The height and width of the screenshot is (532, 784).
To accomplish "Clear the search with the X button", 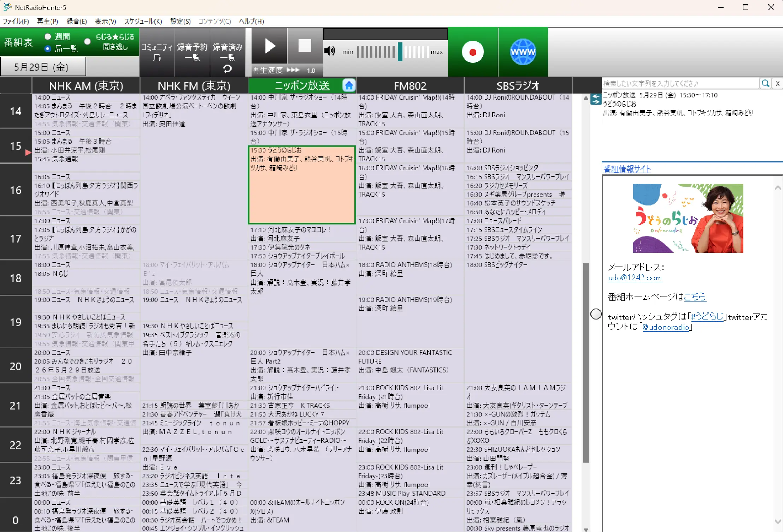I will 777,83.
